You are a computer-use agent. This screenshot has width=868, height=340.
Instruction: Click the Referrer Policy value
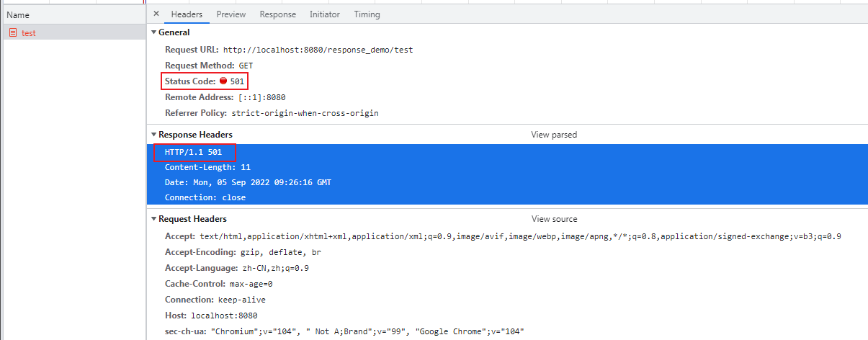click(305, 113)
